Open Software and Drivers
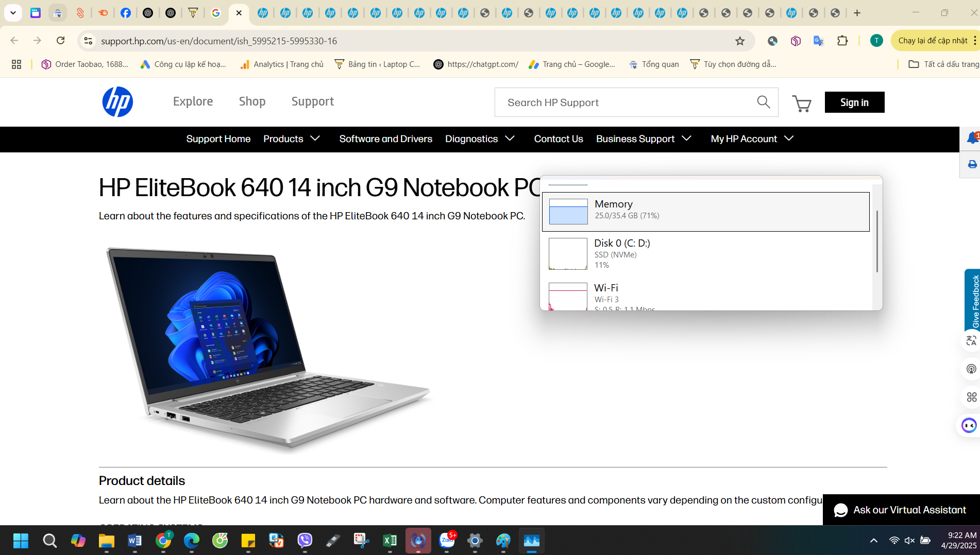Viewport: 980px width, 555px height. pos(385,139)
